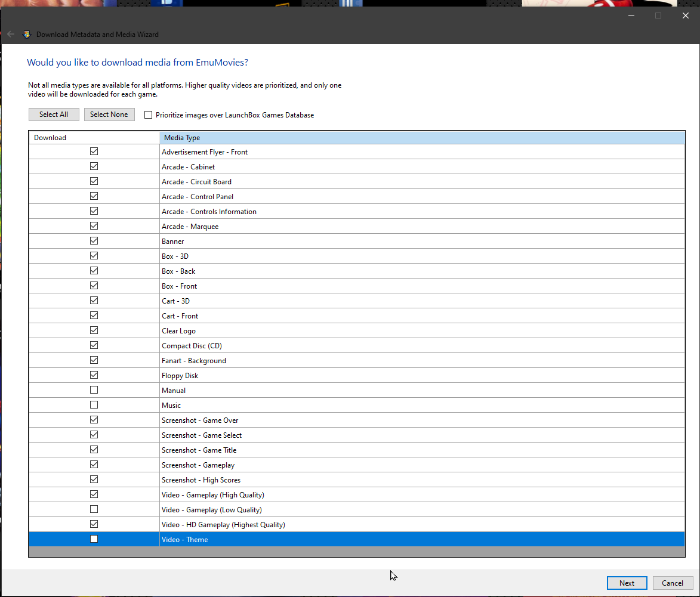
Task: Select the Screenshot - Gameplay row label
Action: pos(198,465)
